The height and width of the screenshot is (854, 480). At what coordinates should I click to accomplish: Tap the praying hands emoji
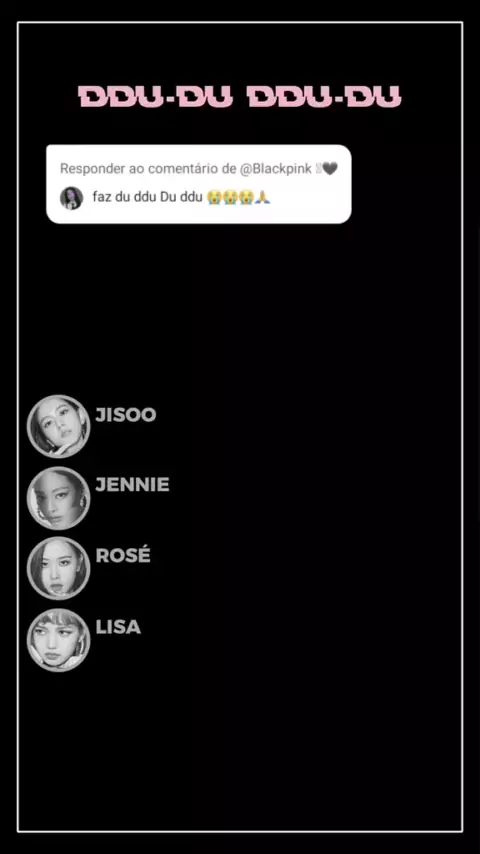(x=263, y=198)
